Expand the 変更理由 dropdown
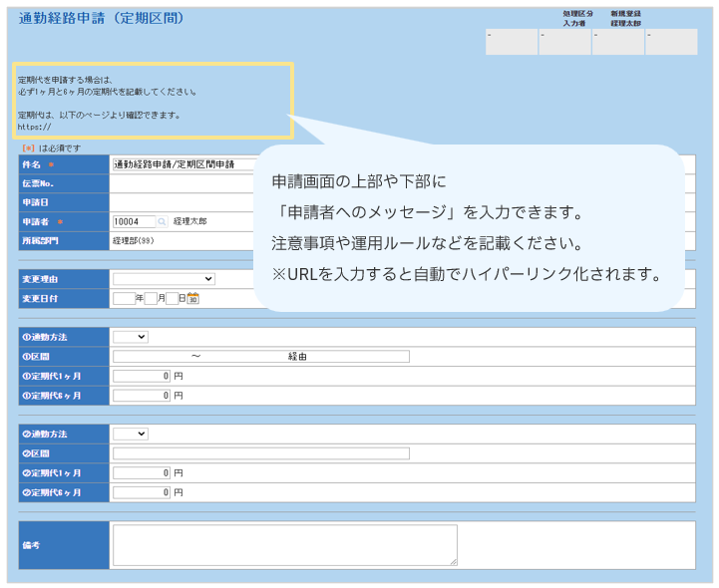The height and width of the screenshot is (588, 719). coord(164,279)
